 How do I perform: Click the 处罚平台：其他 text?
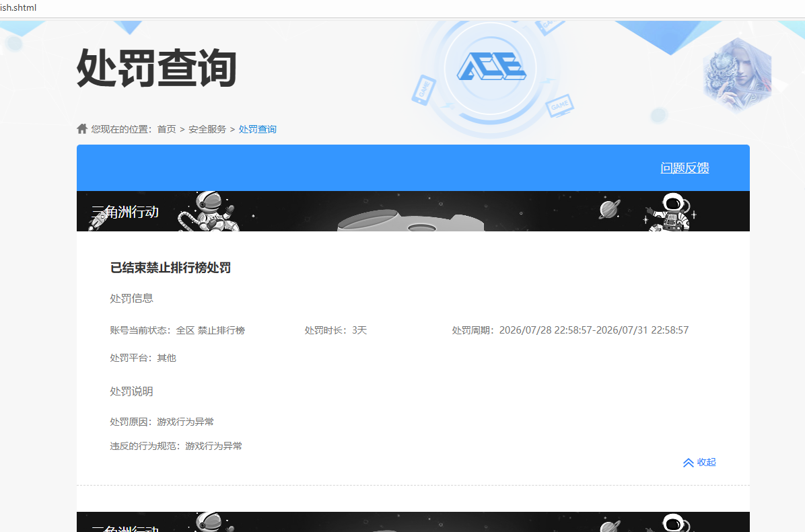click(143, 358)
